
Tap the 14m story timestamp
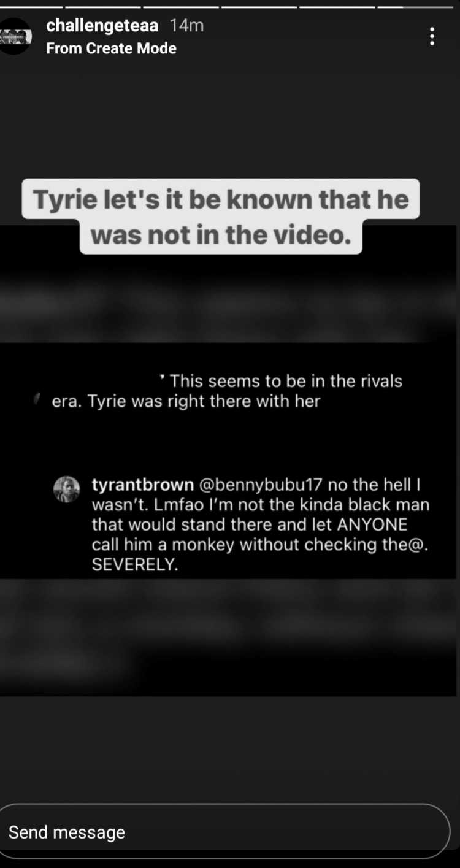(186, 26)
